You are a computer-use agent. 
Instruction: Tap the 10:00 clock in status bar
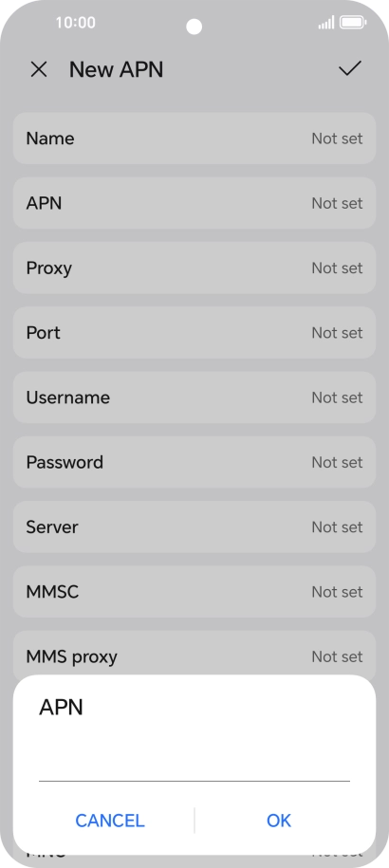(75, 23)
